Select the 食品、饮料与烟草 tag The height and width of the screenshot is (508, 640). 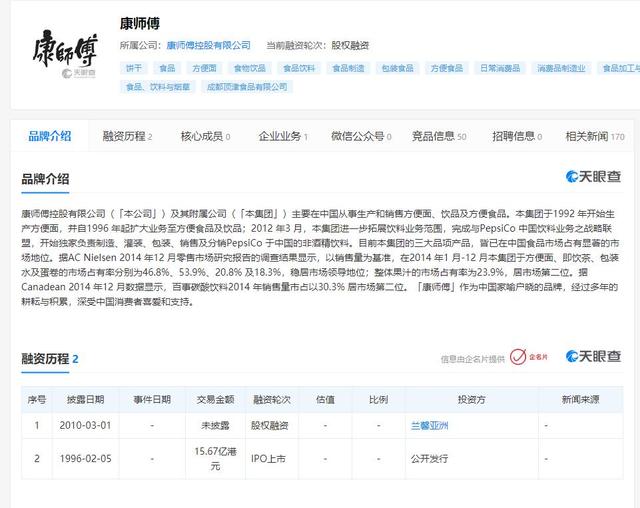[158, 87]
